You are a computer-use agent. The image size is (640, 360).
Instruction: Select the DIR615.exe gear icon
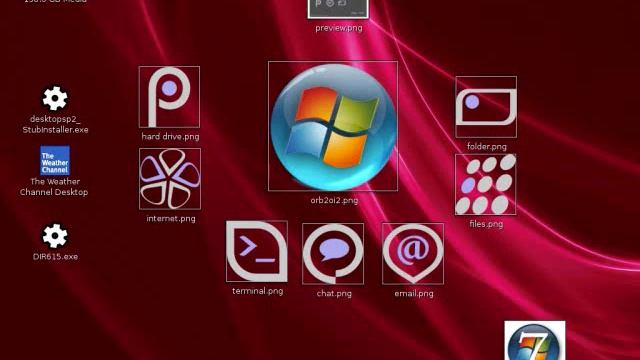pos(55,236)
